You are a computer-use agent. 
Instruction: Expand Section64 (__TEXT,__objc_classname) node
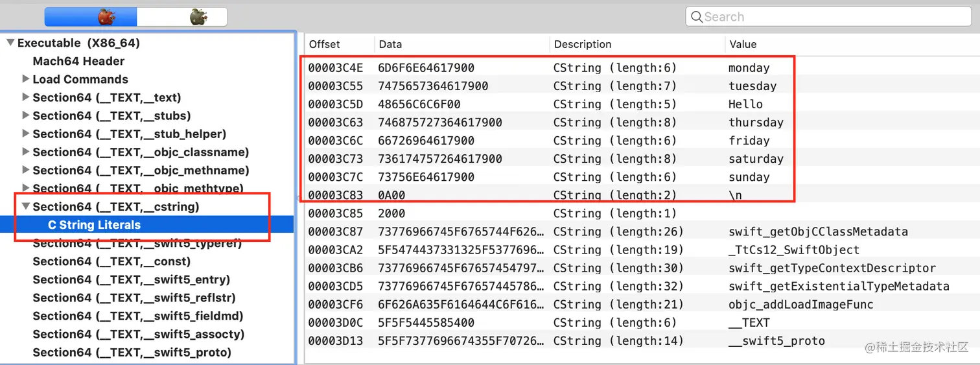pyautogui.click(x=26, y=152)
